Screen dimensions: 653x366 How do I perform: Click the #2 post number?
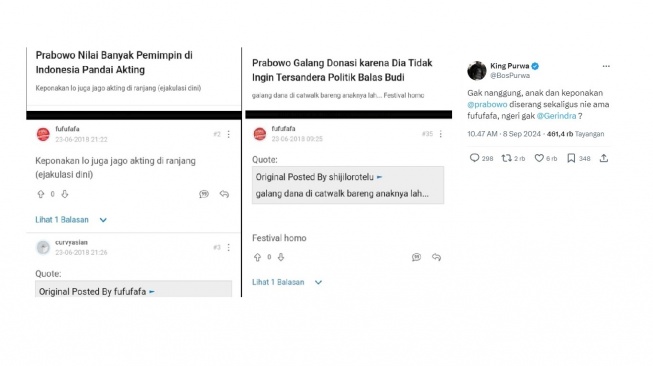217,134
